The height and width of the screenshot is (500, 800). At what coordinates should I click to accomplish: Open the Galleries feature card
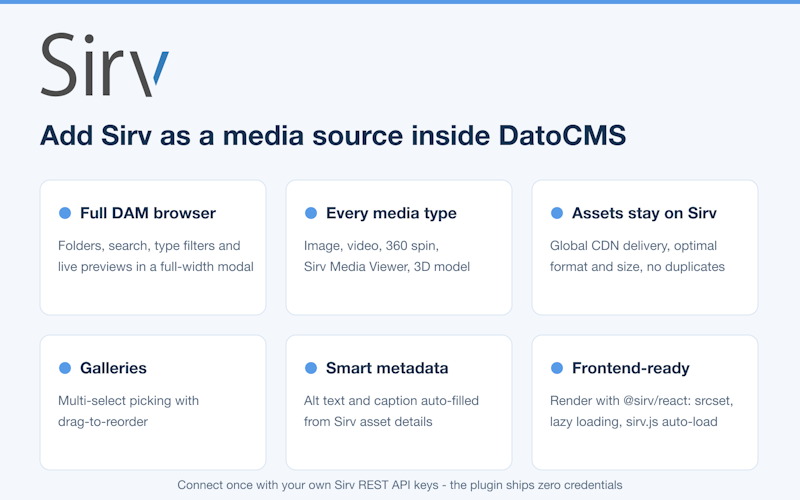153,403
